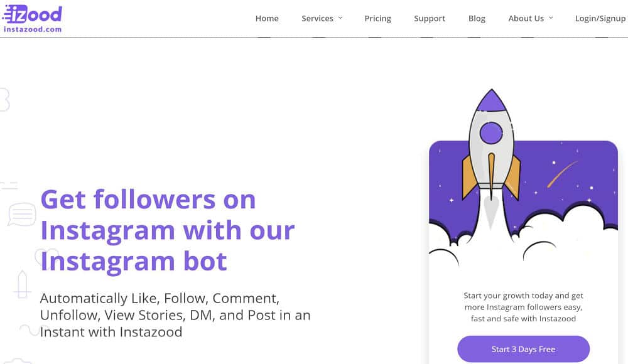Screen dimensions: 628x364
Task: Expand the Services dropdown chevron
Action: tap(340, 18)
